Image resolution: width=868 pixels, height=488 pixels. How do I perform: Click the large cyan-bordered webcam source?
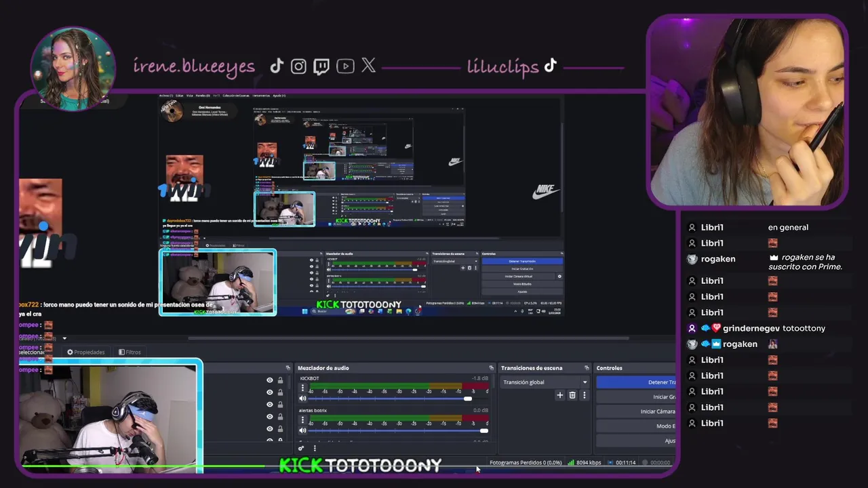pos(110,417)
